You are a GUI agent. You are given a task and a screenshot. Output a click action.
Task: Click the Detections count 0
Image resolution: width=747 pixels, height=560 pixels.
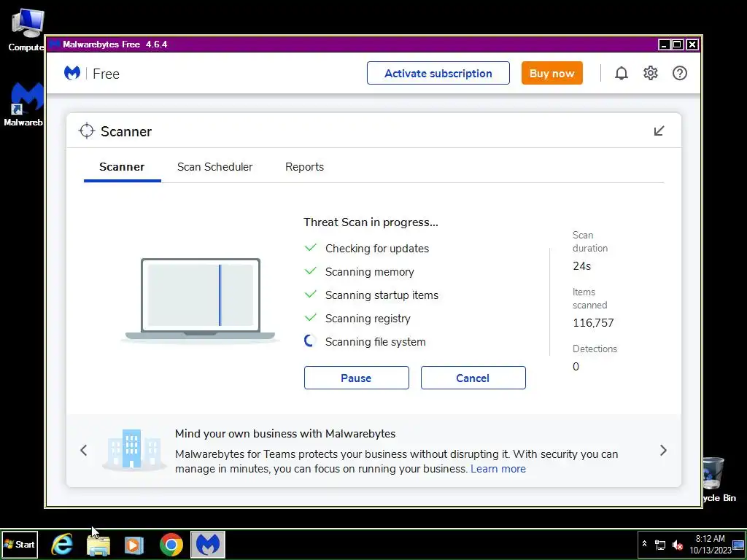tap(576, 367)
